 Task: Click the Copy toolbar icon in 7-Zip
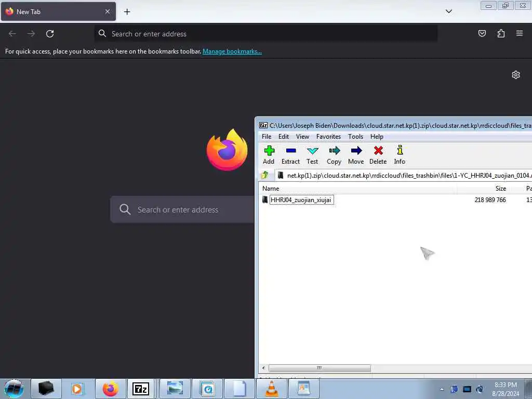334,155
